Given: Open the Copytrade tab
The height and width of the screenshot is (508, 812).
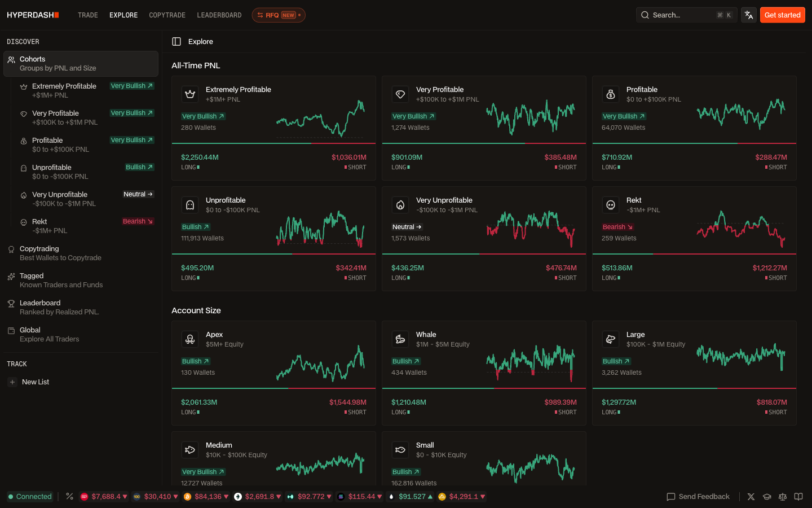Looking at the screenshot, I should coord(167,15).
